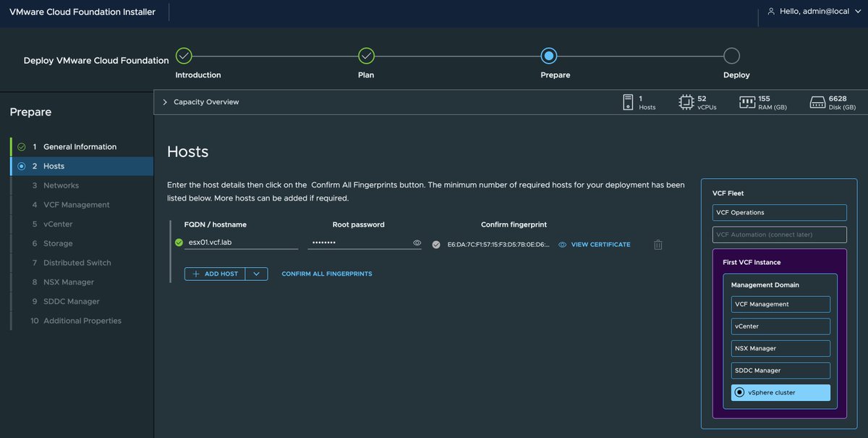The width and height of the screenshot is (868, 438).
Task: Click the ADD HOST button
Action: (x=215, y=274)
